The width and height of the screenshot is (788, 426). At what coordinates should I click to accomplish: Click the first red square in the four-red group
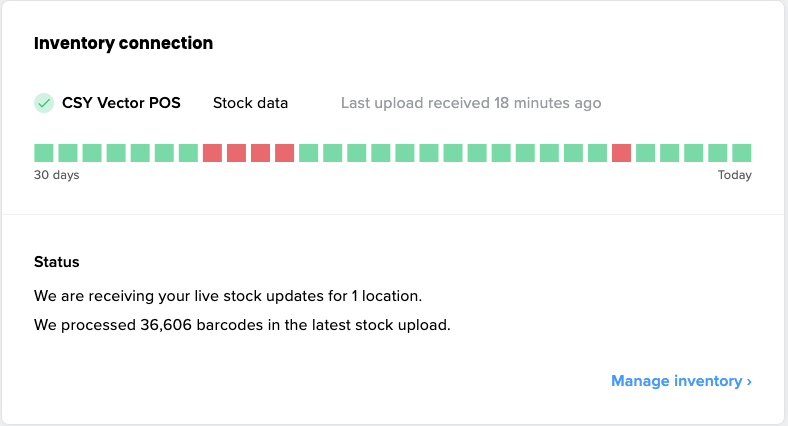(212, 153)
